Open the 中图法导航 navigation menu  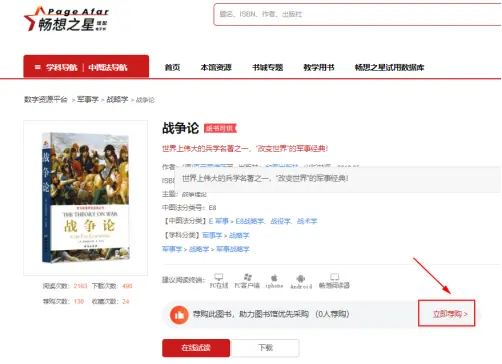(108, 67)
